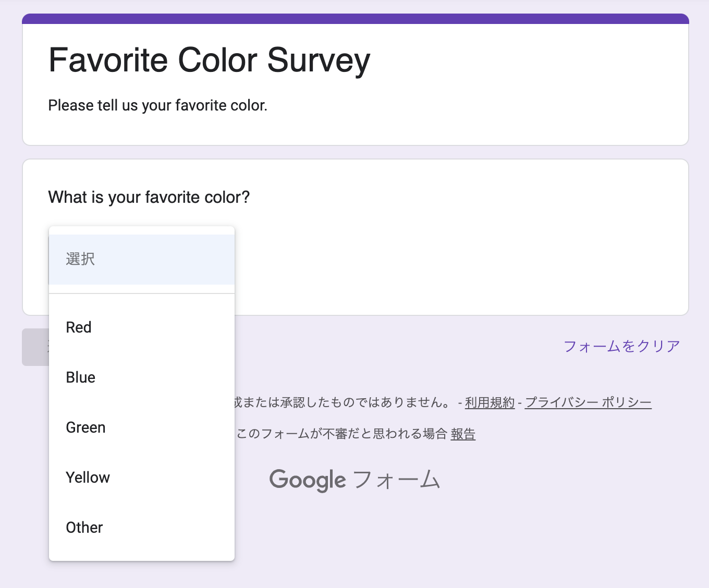The height and width of the screenshot is (588, 709).
Task: Click the 'What is your favorite color?' question
Action: [149, 197]
